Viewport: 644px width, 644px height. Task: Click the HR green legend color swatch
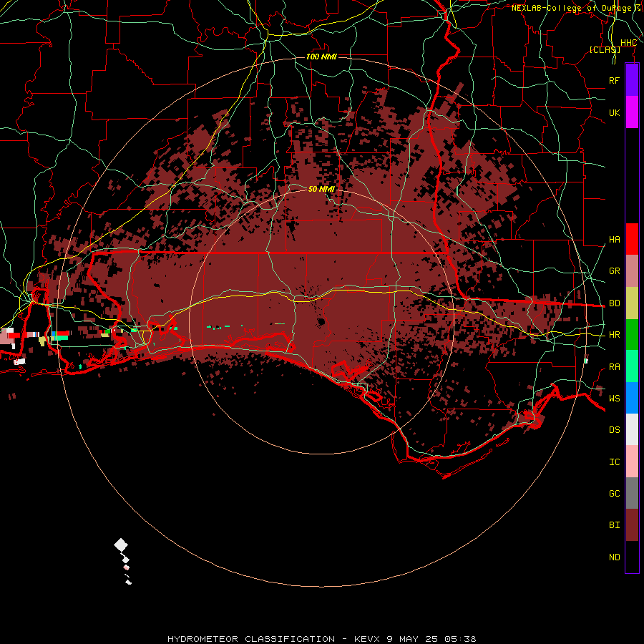[632, 335]
